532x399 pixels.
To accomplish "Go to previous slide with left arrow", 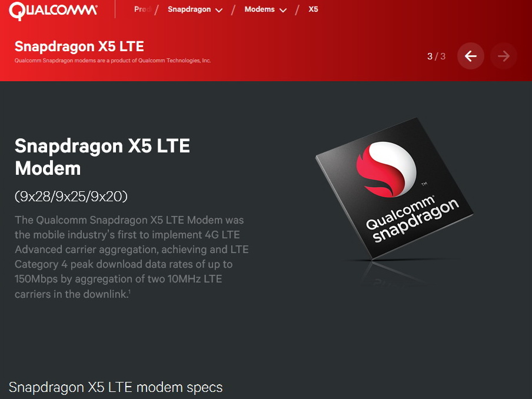I will tap(471, 56).
